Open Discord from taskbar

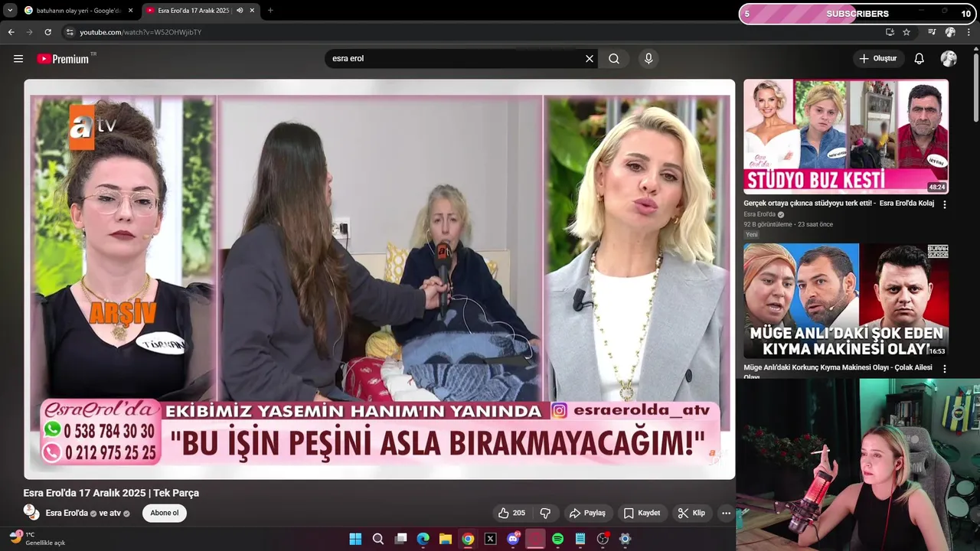(513, 539)
